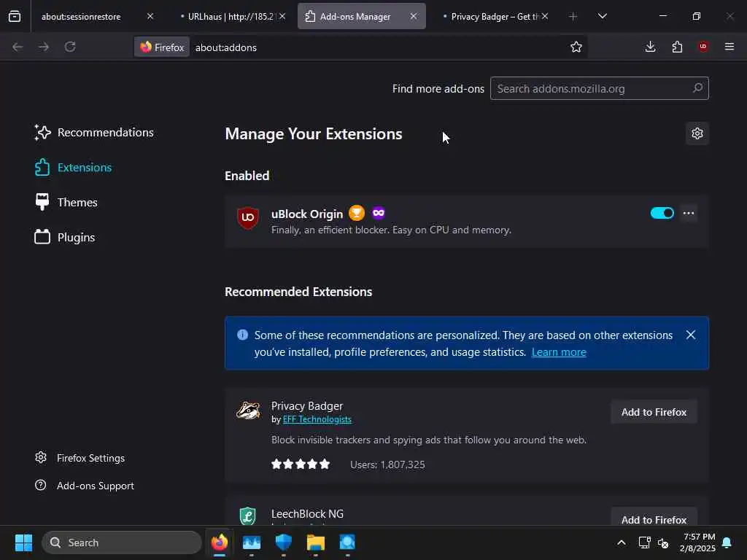The height and width of the screenshot is (560, 747).
Task: Open the uBlock Origin toolbar popup
Action: tap(703, 47)
